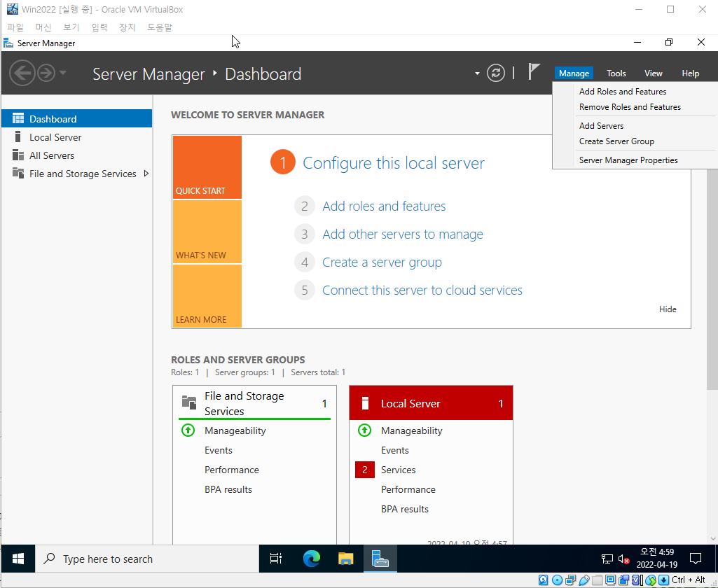Click the Dashboard grid icon in sidebar
Viewport: 718px width, 588px height.
tap(18, 119)
